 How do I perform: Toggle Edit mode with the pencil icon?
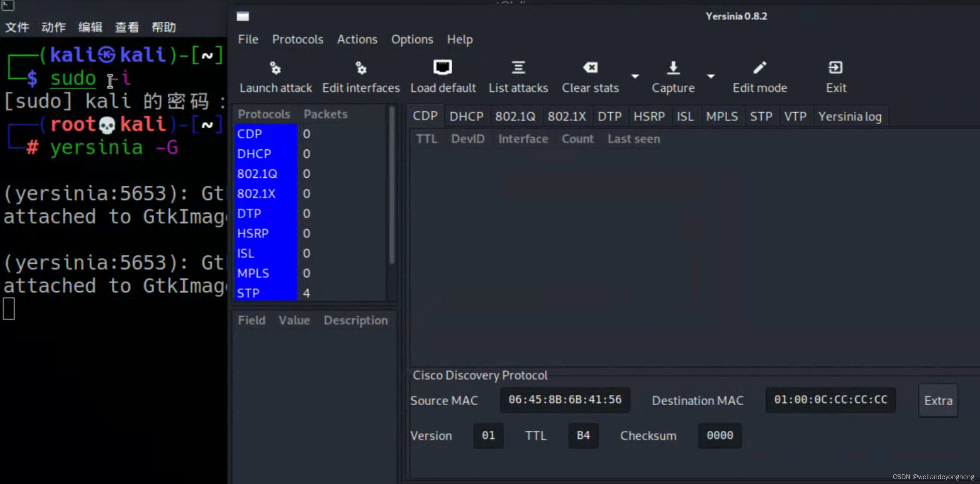tap(759, 68)
